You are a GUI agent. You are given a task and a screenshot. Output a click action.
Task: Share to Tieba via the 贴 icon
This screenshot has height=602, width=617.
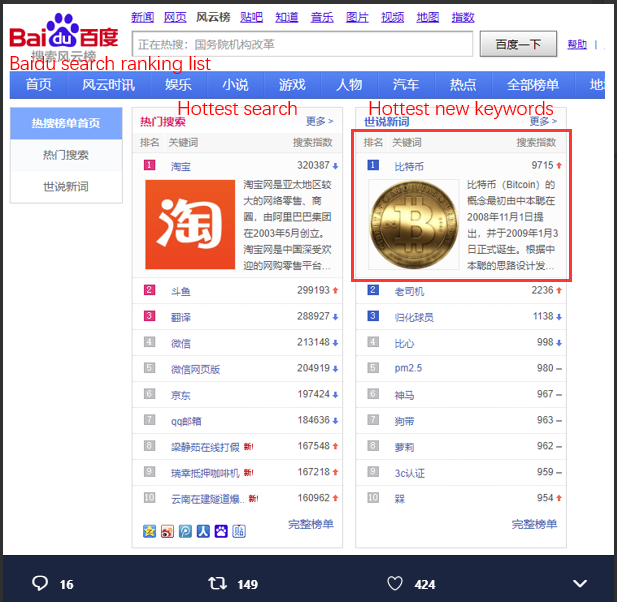pos(239,531)
